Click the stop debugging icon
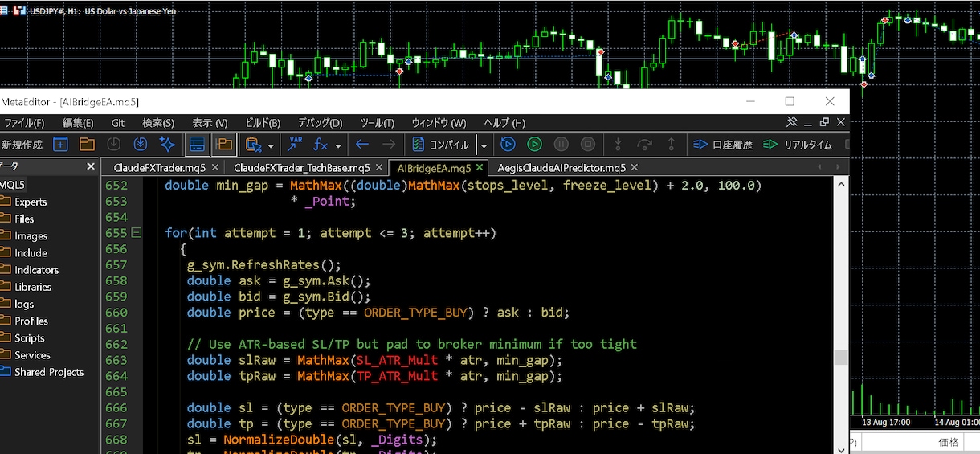The width and height of the screenshot is (980, 454). [588, 145]
